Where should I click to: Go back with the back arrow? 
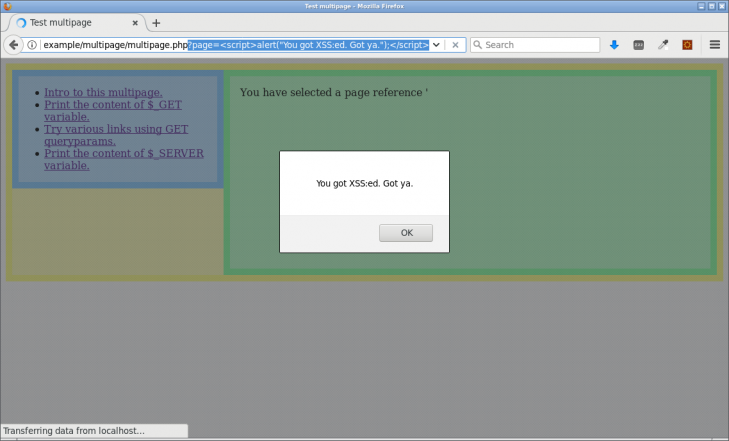click(x=13, y=45)
